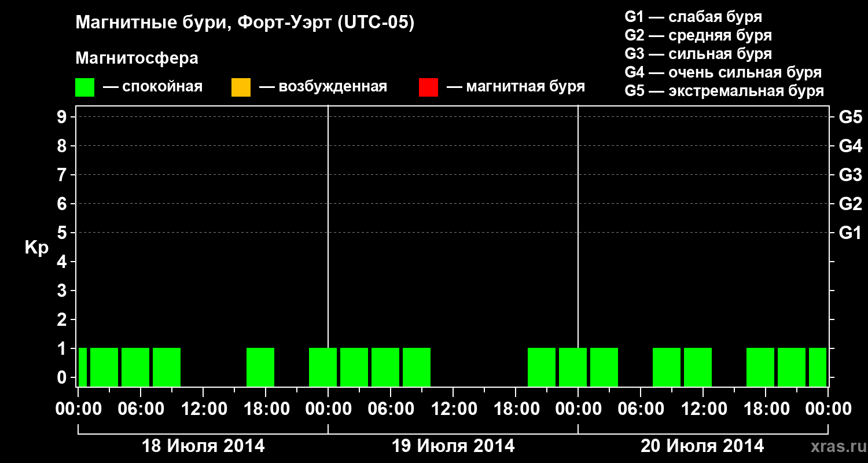The height and width of the screenshot is (463, 868).
Task: Click the 'Kp' axis title
Action: coord(36,248)
